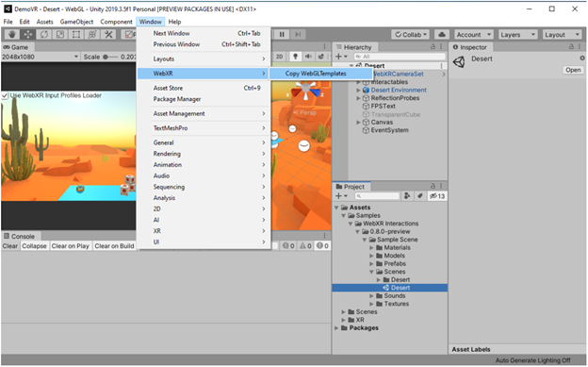
Task: Click the Pause playback button
Action: point(282,35)
